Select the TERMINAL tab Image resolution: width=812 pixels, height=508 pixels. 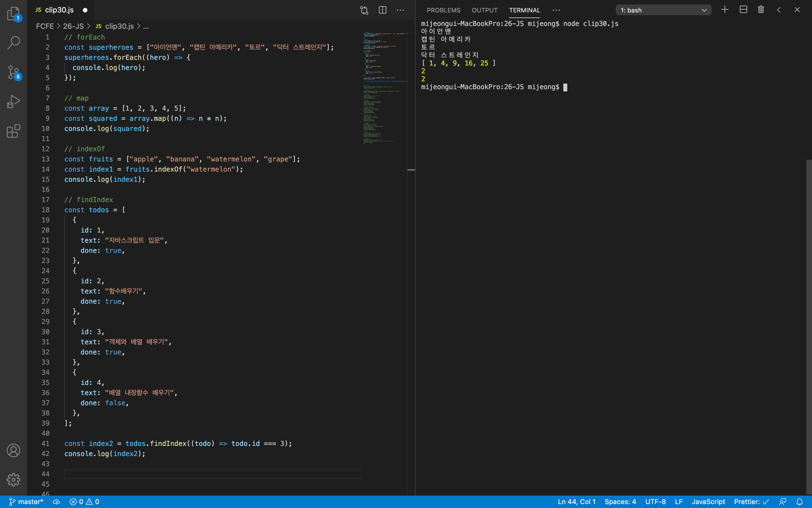[524, 10]
